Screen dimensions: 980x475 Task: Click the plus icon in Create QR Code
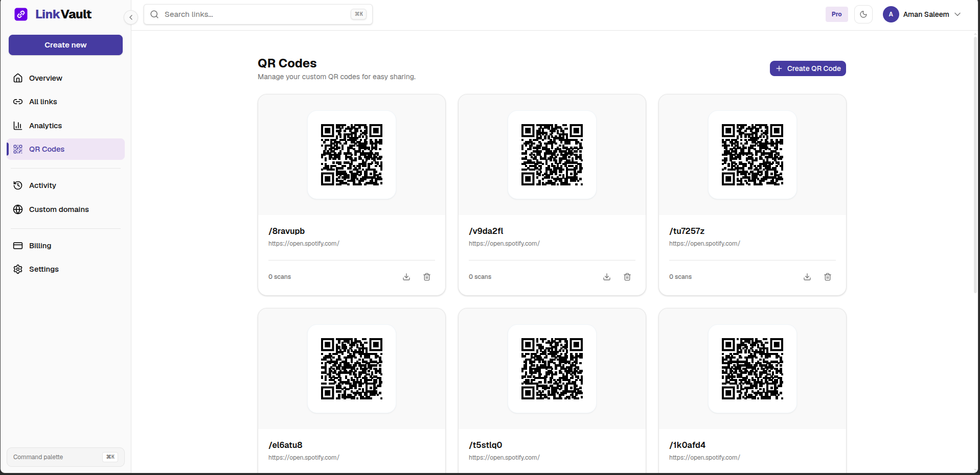779,68
